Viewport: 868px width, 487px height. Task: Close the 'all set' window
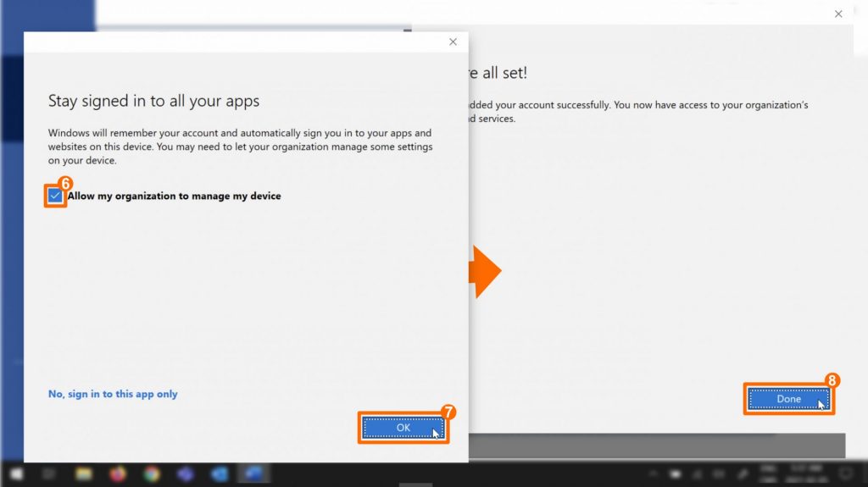[838, 14]
